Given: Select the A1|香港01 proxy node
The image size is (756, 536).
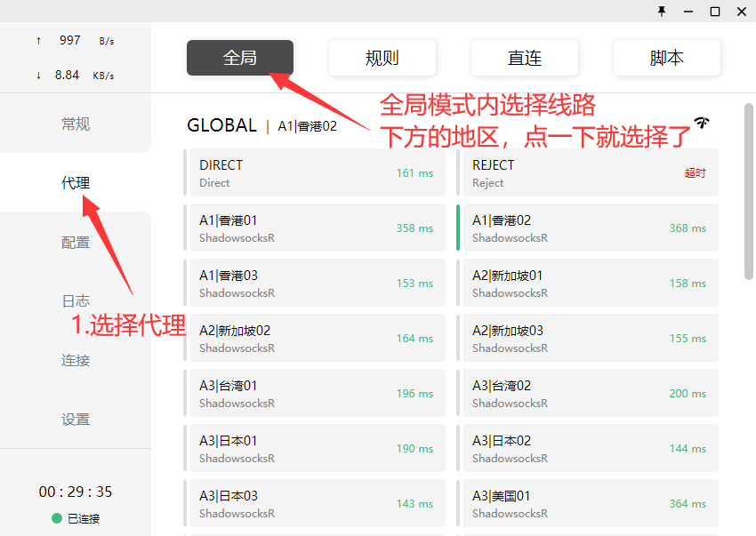Looking at the screenshot, I should point(317,228).
